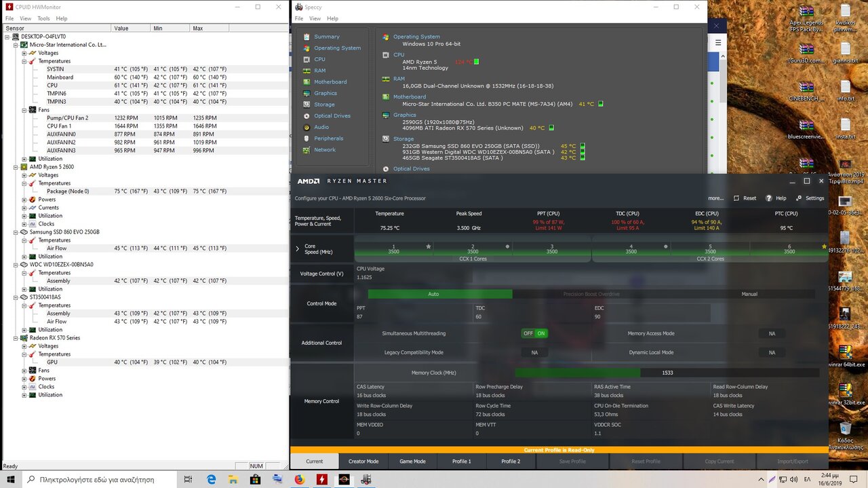The width and height of the screenshot is (868, 488).
Task: Open HWMonitor File menu
Action: pyautogui.click(x=9, y=18)
